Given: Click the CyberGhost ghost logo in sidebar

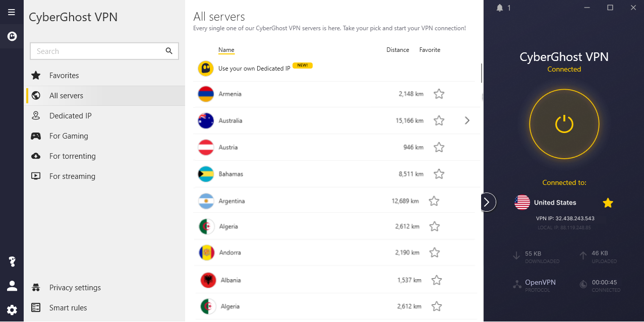Looking at the screenshot, I should coord(11,36).
